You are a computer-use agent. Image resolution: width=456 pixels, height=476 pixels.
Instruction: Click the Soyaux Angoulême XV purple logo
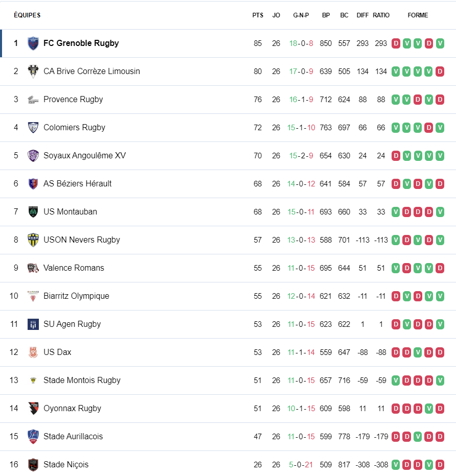[x=33, y=156]
